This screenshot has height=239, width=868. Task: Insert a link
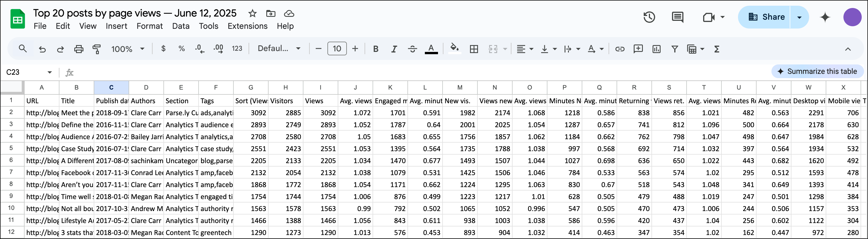620,49
